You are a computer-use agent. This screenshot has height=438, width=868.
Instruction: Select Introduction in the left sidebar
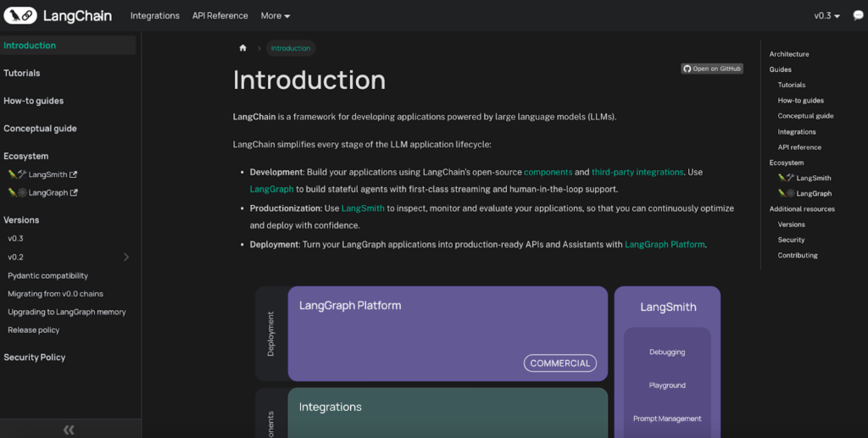[68, 46]
